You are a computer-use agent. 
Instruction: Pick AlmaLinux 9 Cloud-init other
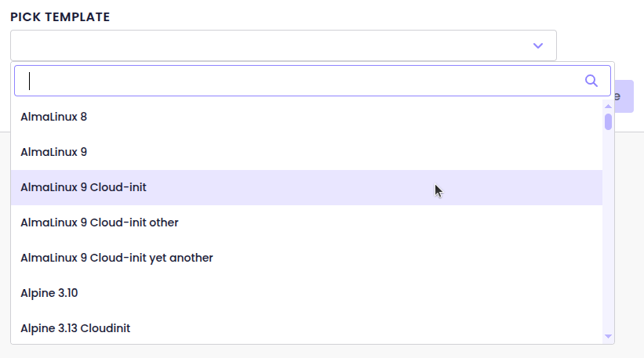[x=307, y=222]
